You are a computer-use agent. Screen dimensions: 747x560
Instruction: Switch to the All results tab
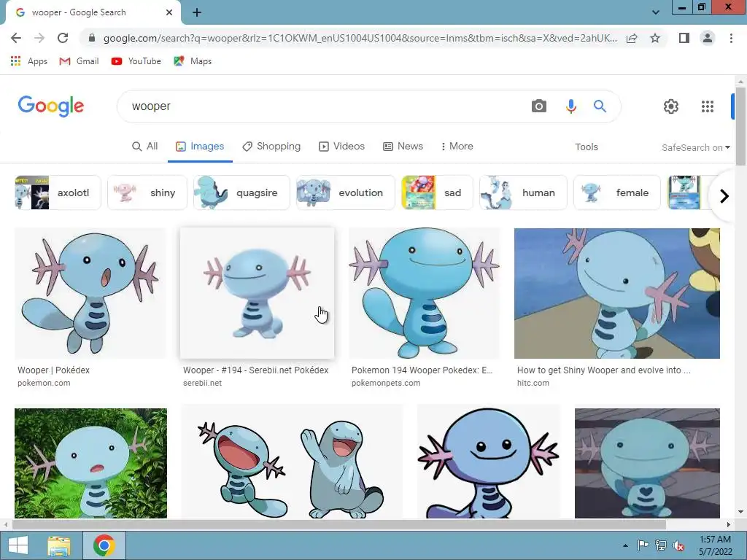click(145, 146)
